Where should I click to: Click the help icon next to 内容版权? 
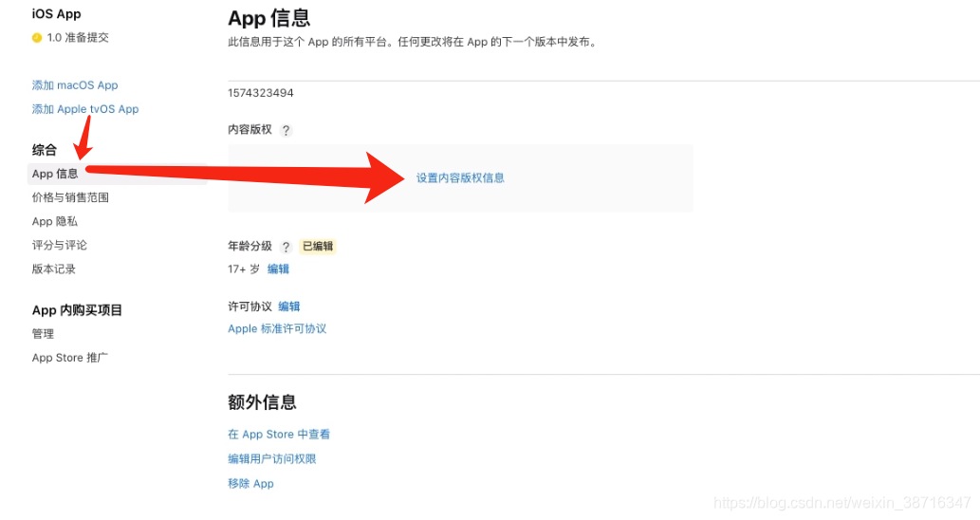click(286, 130)
